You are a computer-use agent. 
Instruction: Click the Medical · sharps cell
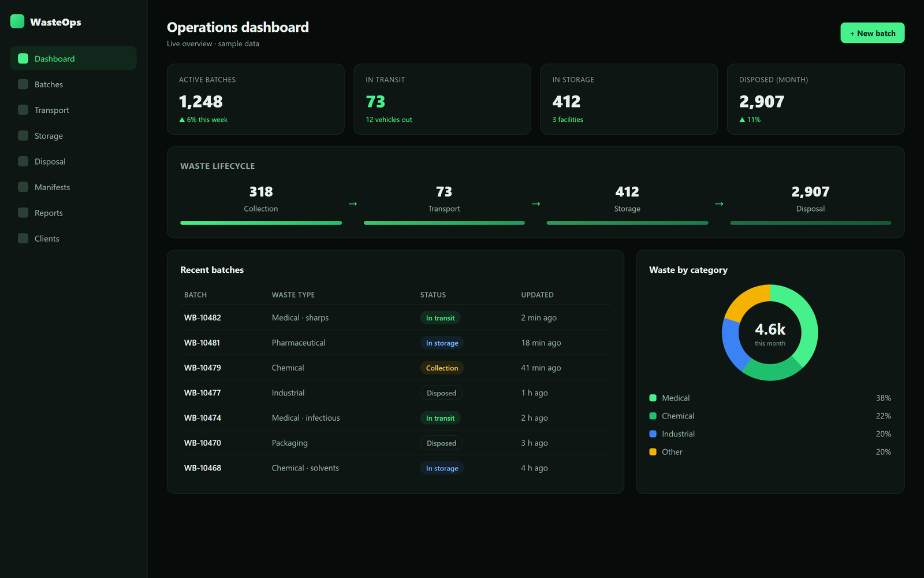300,317
